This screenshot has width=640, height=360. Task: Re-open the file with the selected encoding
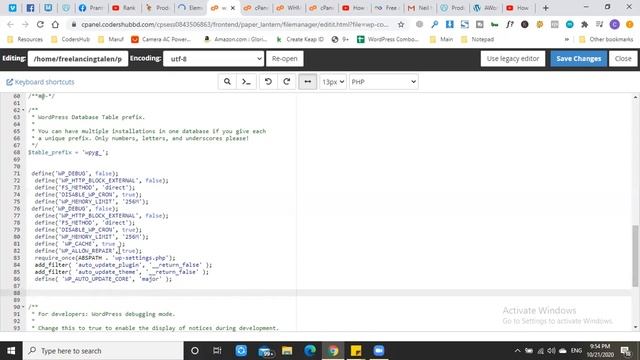(284, 59)
